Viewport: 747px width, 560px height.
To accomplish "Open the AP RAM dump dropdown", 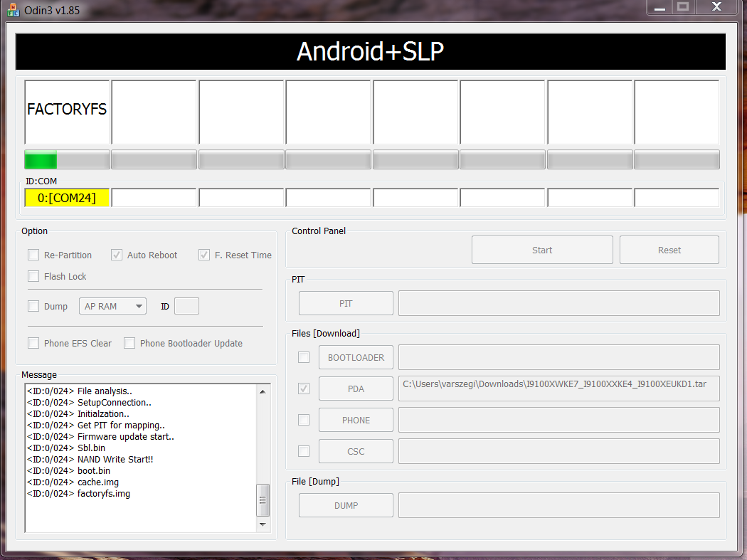I will (112, 306).
